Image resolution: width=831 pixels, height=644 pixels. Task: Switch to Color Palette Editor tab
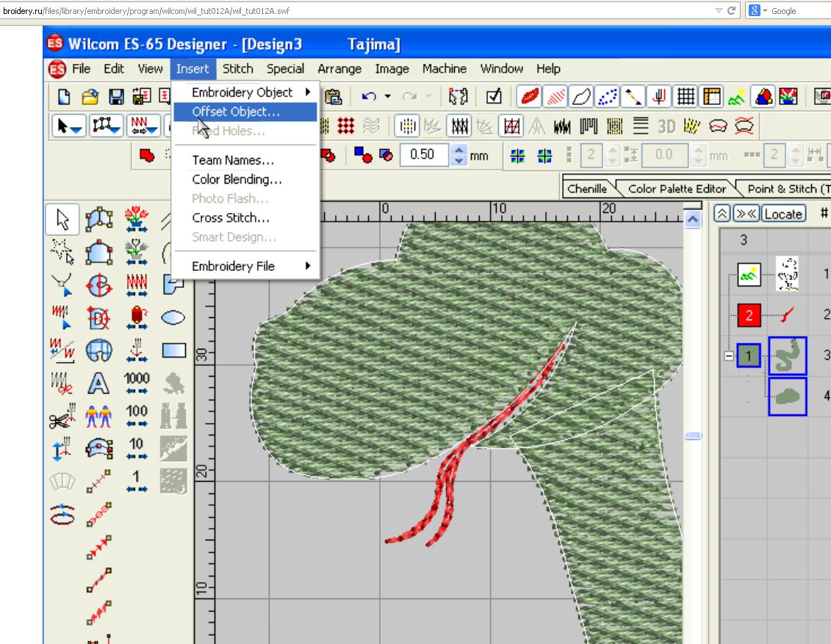pos(677,189)
